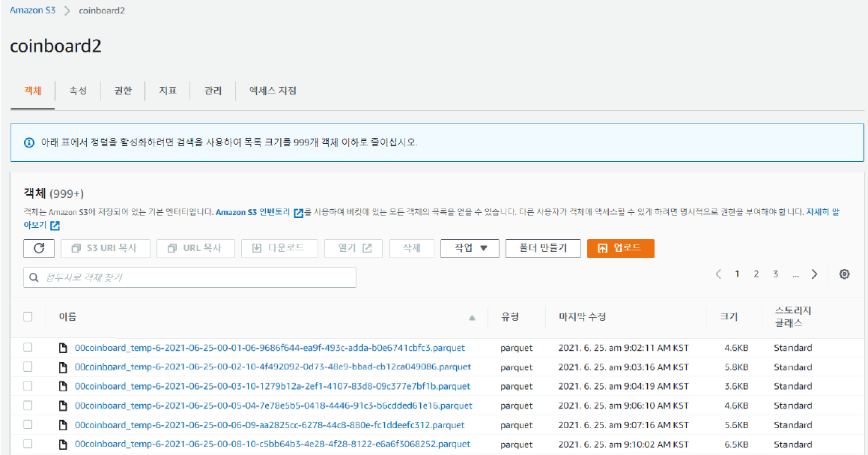This screenshot has height=455, width=868.
Task: Click the 6.5KB size cell
Action: tap(736, 444)
